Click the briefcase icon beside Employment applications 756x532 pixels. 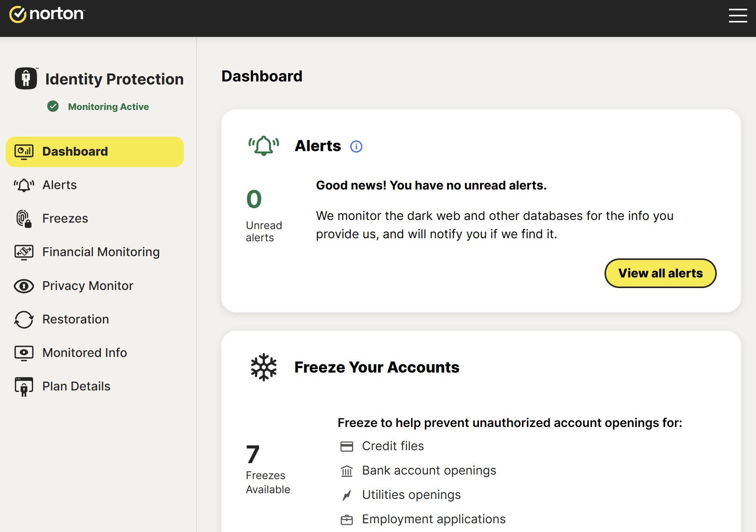tap(346, 519)
